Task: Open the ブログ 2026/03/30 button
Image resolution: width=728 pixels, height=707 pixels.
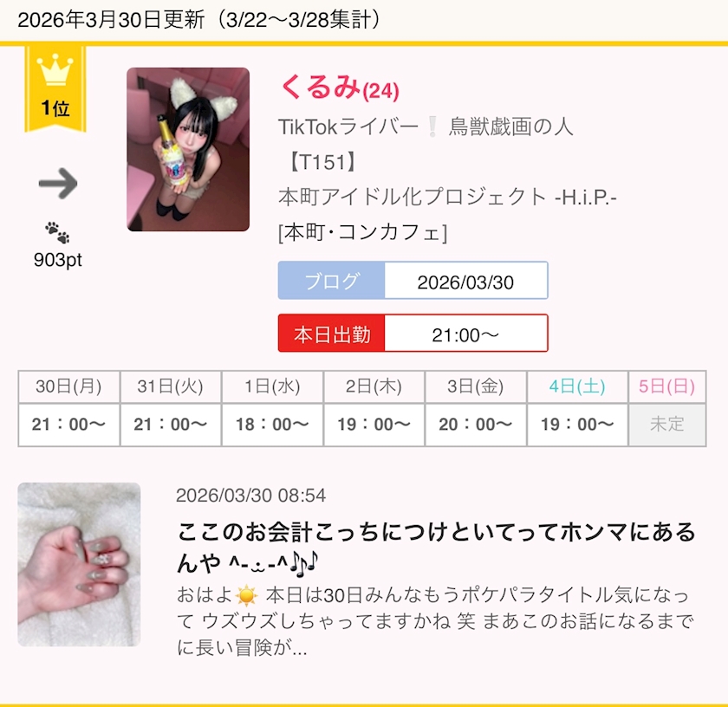Action: pyautogui.click(x=413, y=281)
